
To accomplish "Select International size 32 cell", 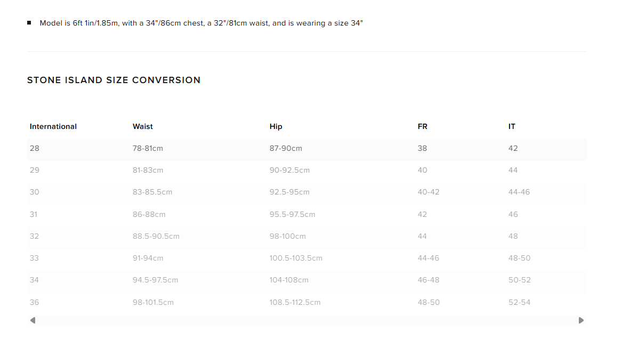I will [35, 236].
